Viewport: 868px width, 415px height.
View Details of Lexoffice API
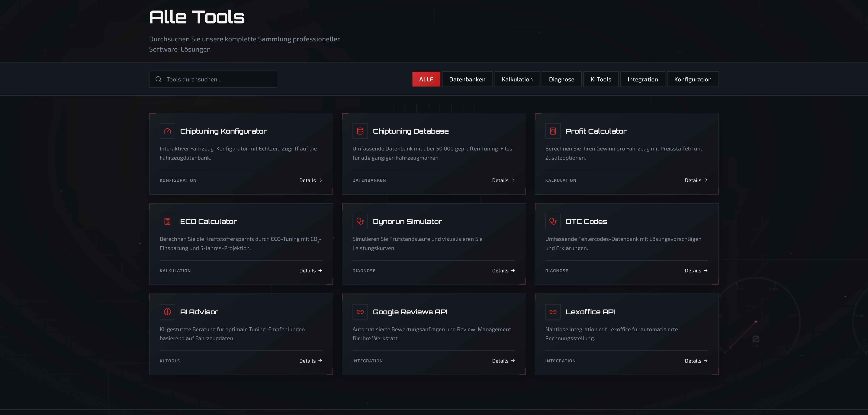696,361
